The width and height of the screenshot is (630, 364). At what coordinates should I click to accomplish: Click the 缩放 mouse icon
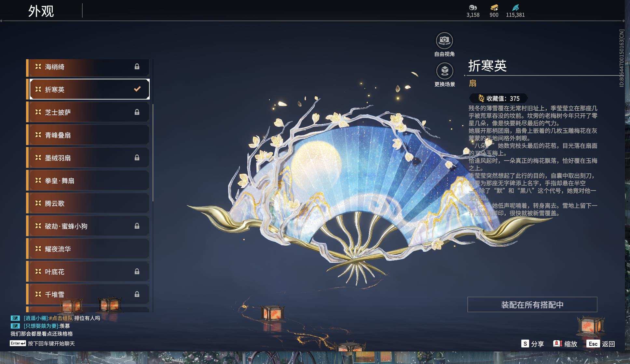tap(558, 344)
